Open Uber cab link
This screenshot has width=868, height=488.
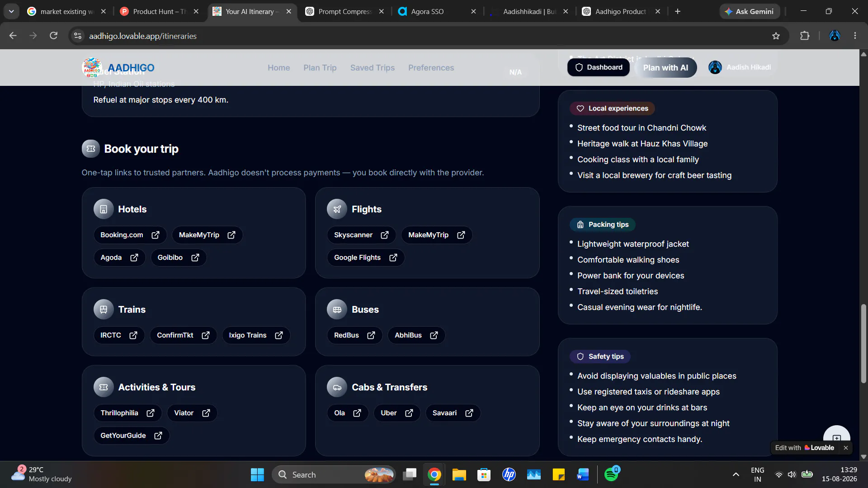tap(396, 413)
